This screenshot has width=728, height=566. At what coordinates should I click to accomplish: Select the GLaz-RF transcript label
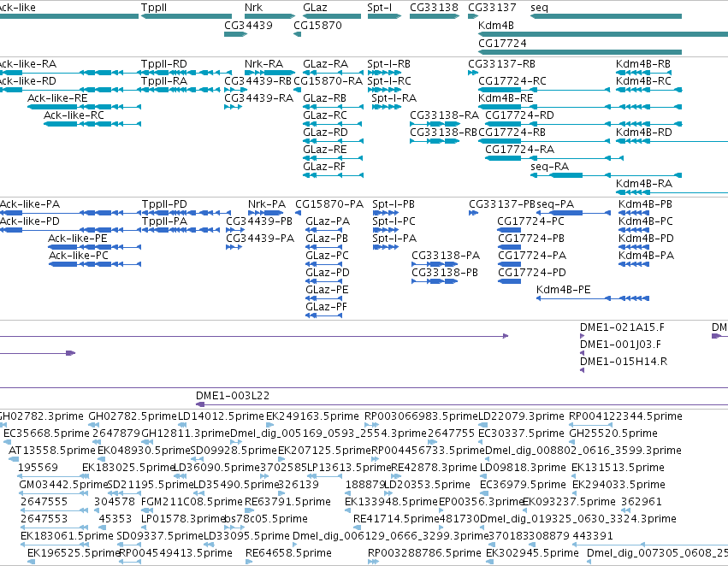324,166
